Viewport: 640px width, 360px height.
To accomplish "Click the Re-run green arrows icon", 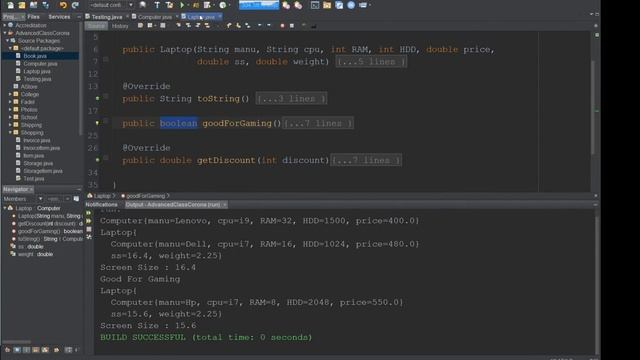I will [89, 213].
